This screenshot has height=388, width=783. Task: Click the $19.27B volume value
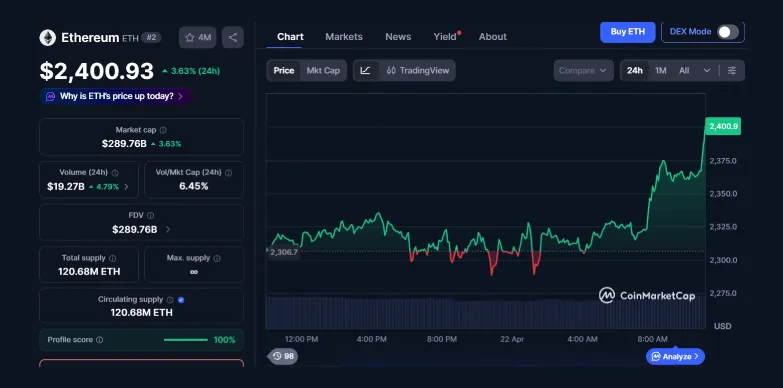click(66, 187)
